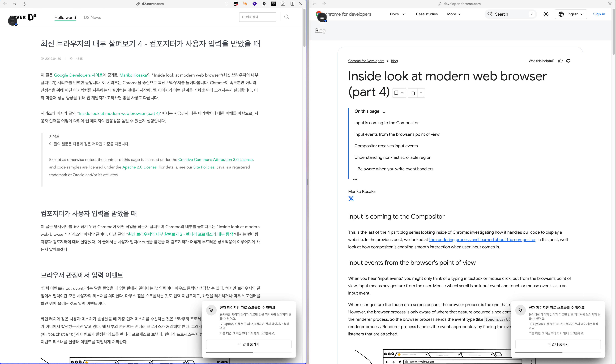Click 이 안내 숨기기 button in right pane
616x364 pixels.
[558, 344]
